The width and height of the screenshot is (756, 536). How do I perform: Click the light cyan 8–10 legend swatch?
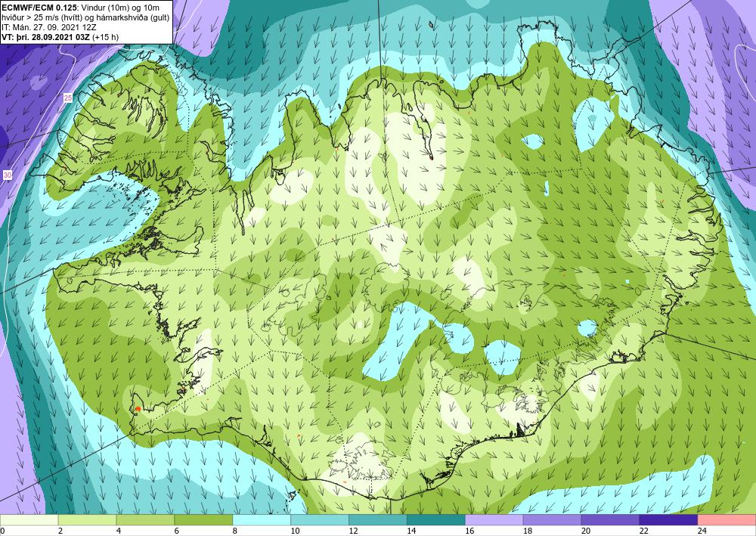click(262, 520)
